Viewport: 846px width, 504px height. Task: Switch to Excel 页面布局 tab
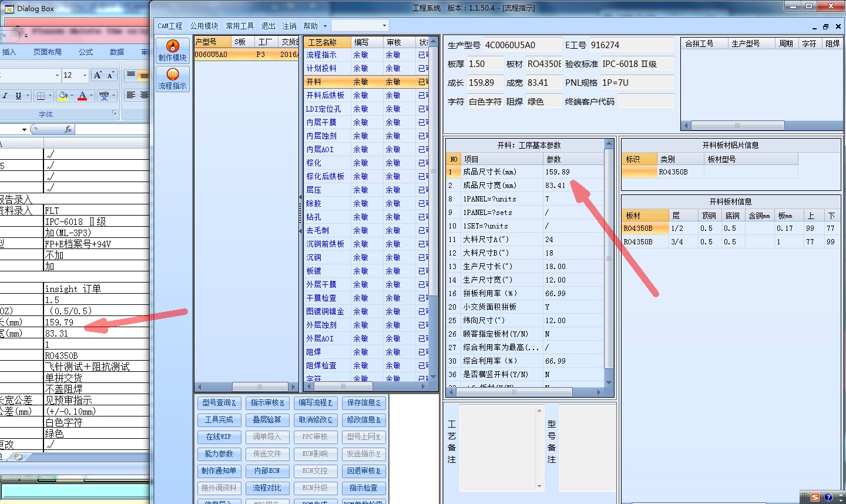click(x=48, y=52)
